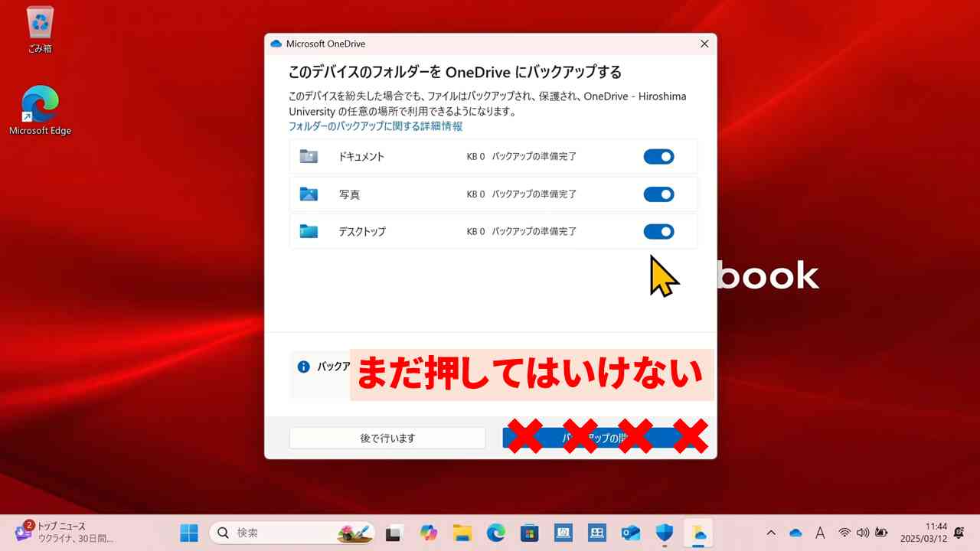The height and width of the screenshot is (551, 980).
Task: Open OneDrive from the system tray cloud icon
Action: [795, 533]
